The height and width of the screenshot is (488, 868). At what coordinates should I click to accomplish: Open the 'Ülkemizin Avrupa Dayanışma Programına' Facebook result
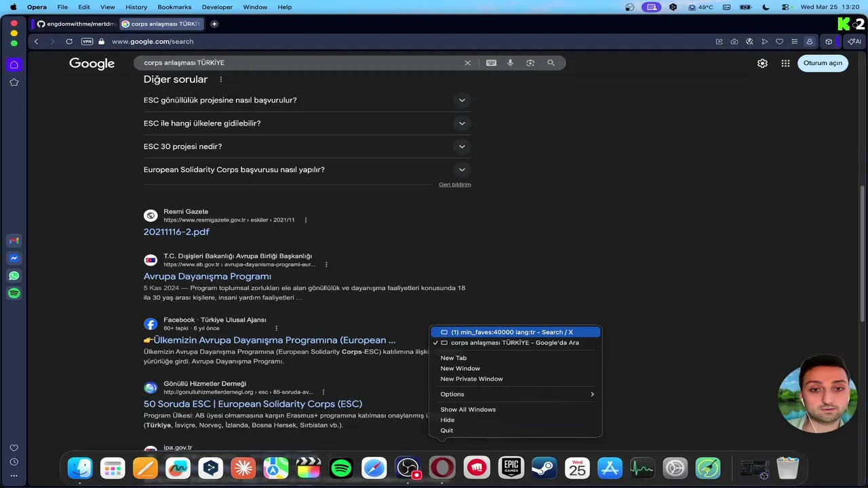270,340
